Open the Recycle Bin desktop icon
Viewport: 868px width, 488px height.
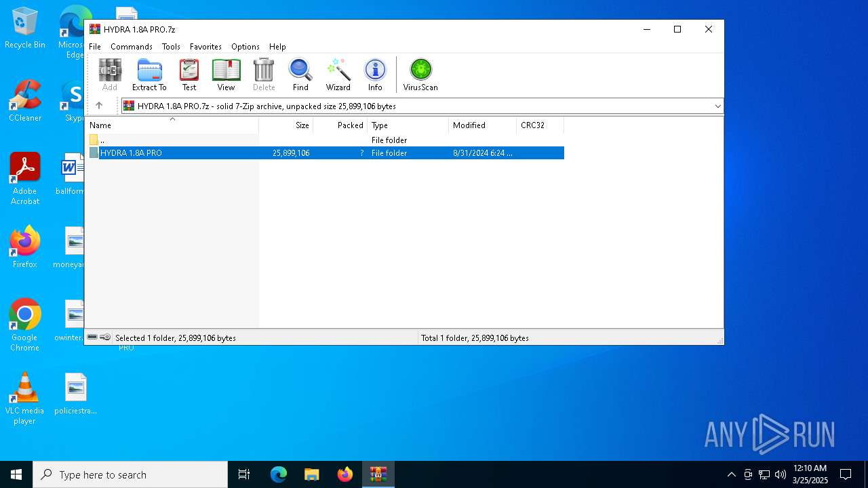click(25, 28)
